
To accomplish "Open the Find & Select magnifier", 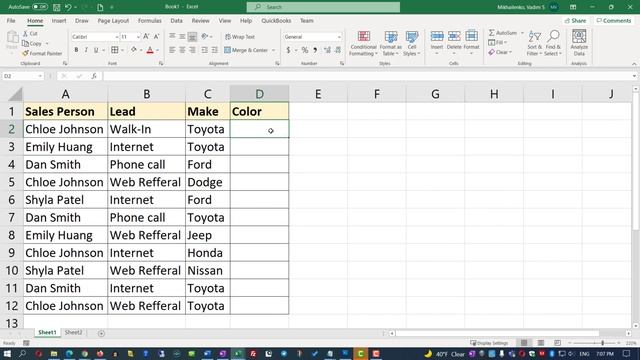I will 553,42.
